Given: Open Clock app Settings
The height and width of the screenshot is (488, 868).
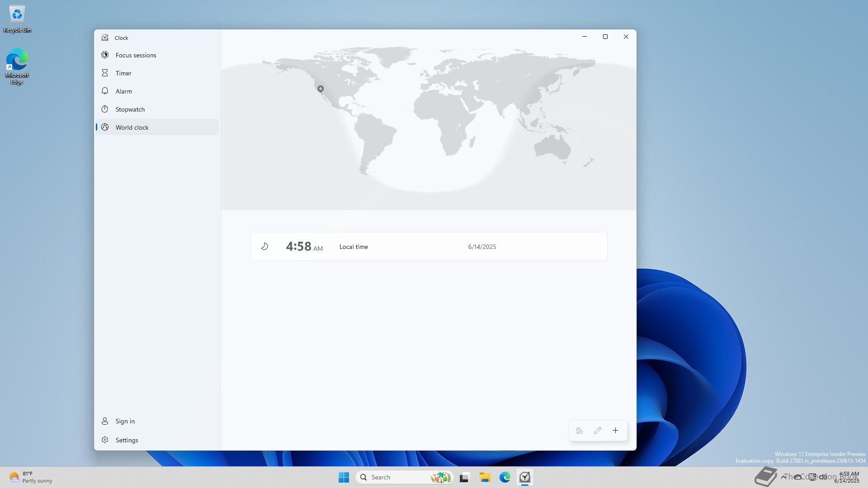Looking at the screenshot, I should tap(127, 440).
